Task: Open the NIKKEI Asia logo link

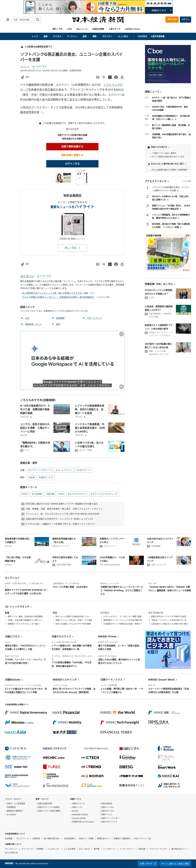Action: pyautogui.click(x=15, y=732)
